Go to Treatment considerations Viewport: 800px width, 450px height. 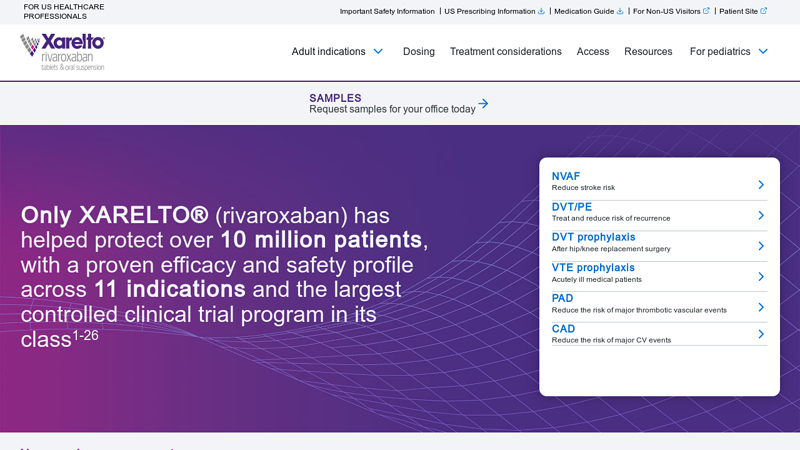[506, 52]
